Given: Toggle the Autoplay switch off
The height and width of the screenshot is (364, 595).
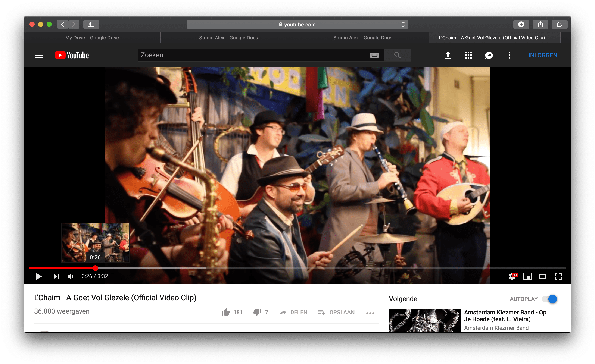Looking at the screenshot, I should pos(550,299).
